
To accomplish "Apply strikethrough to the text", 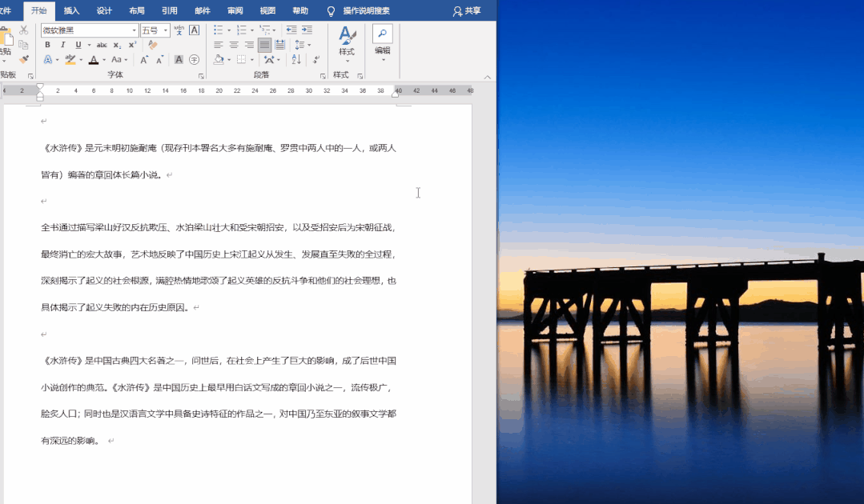I will (102, 45).
